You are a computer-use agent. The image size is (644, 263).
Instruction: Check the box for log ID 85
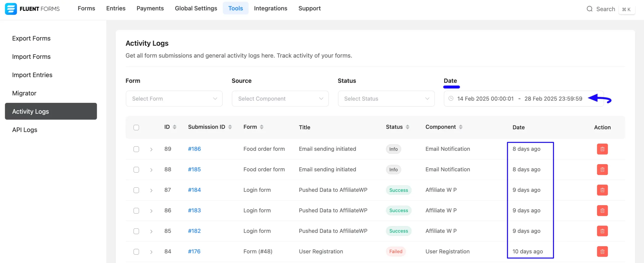[x=136, y=231]
